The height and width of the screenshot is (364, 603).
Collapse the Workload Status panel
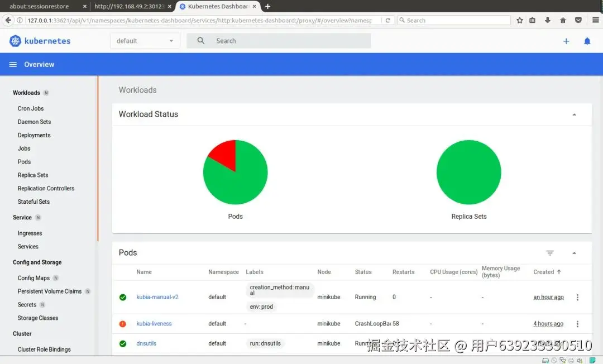click(x=575, y=114)
